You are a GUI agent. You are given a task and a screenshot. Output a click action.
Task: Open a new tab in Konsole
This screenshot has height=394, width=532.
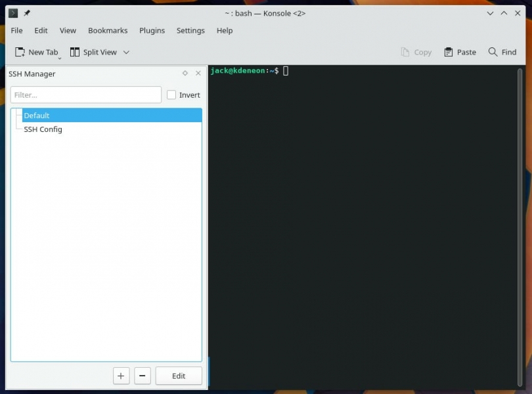coord(37,52)
